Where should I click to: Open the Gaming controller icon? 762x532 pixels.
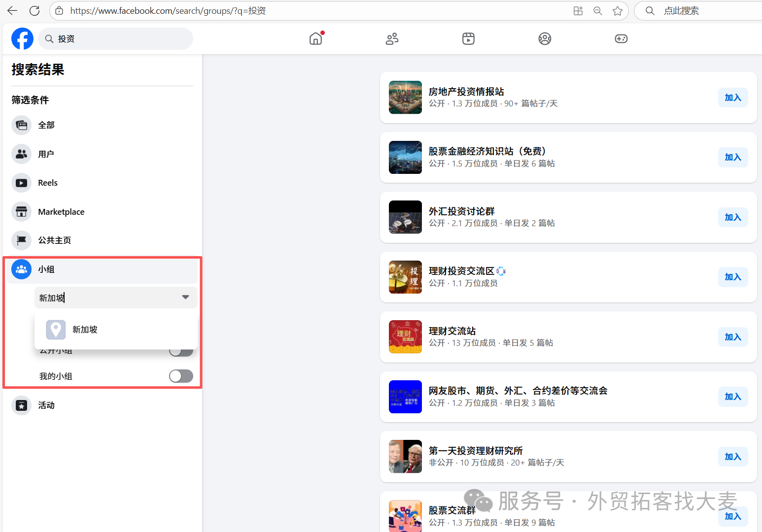click(x=621, y=38)
